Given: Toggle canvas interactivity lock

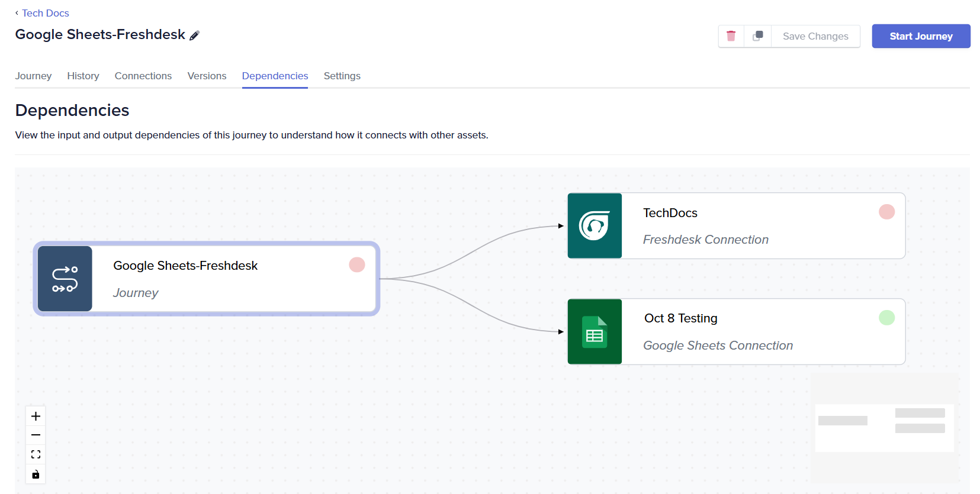Looking at the screenshot, I should [36, 474].
